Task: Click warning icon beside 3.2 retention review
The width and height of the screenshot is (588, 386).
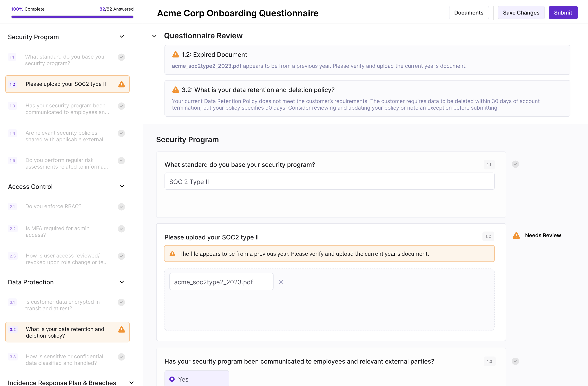Action: click(x=175, y=90)
